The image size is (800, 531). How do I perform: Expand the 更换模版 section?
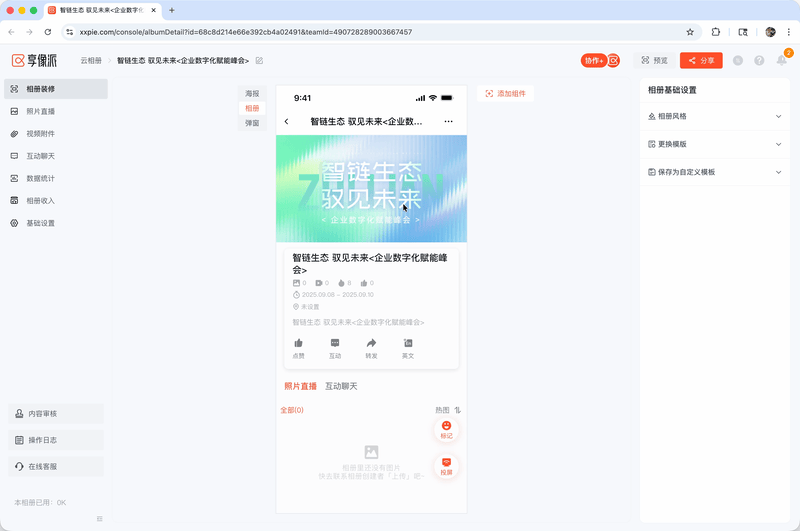pyautogui.click(x=714, y=144)
